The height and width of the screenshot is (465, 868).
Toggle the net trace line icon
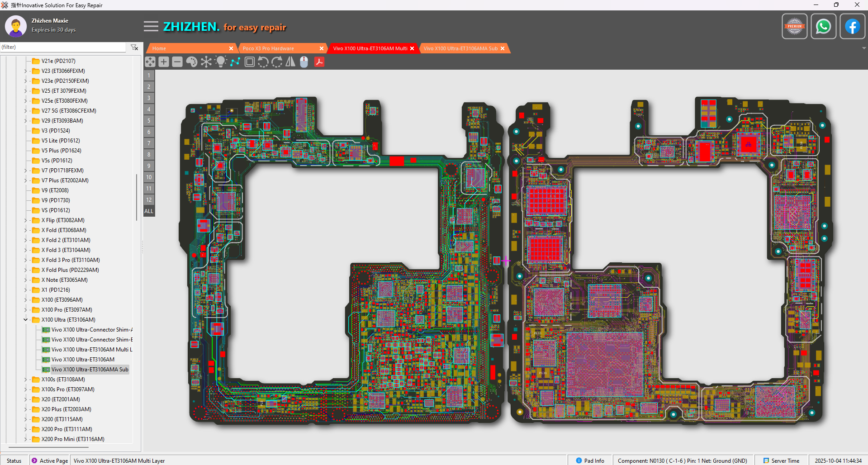[x=235, y=62]
